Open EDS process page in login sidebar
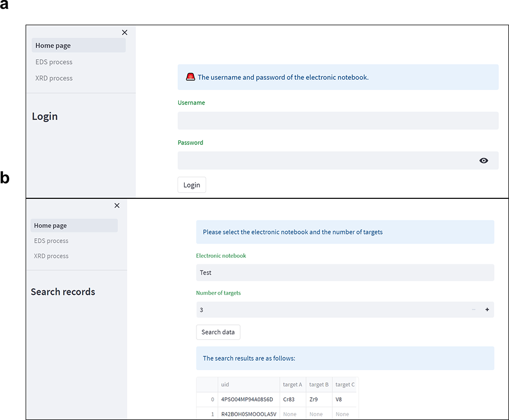Viewport: 509px width, 420px height. [54, 62]
